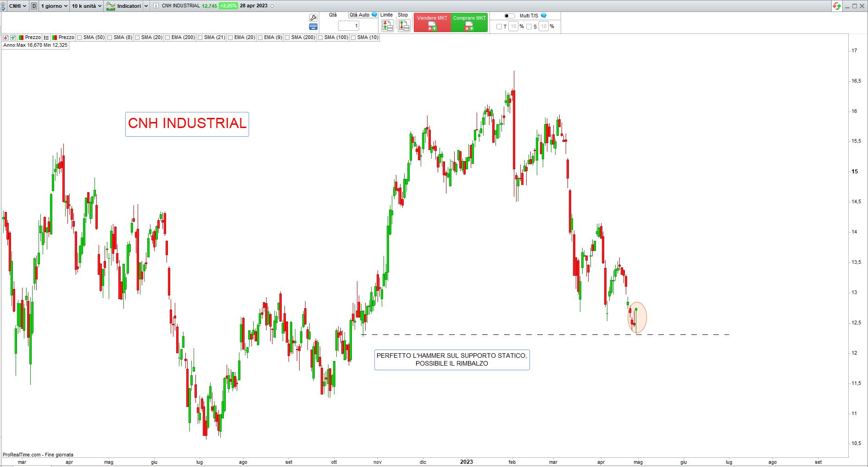Click the red down-arrow panel icon
Image resolution: width=868 pixels, height=467 pixels.
point(6,38)
